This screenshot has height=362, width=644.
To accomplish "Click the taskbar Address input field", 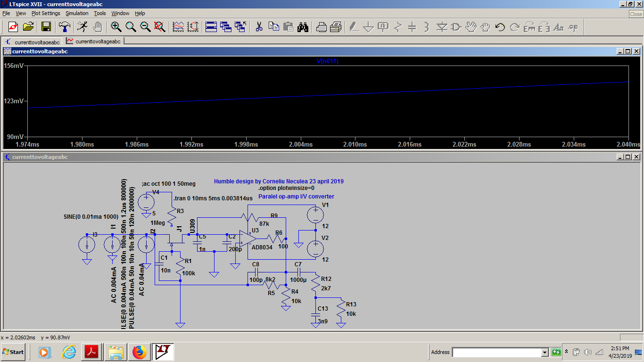I will click(497, 352).
